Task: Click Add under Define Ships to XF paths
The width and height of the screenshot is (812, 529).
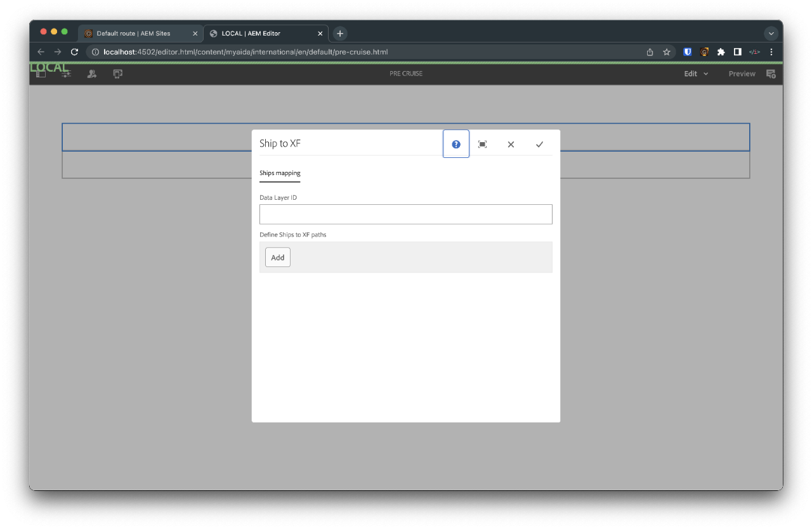Action: [278, 258]
